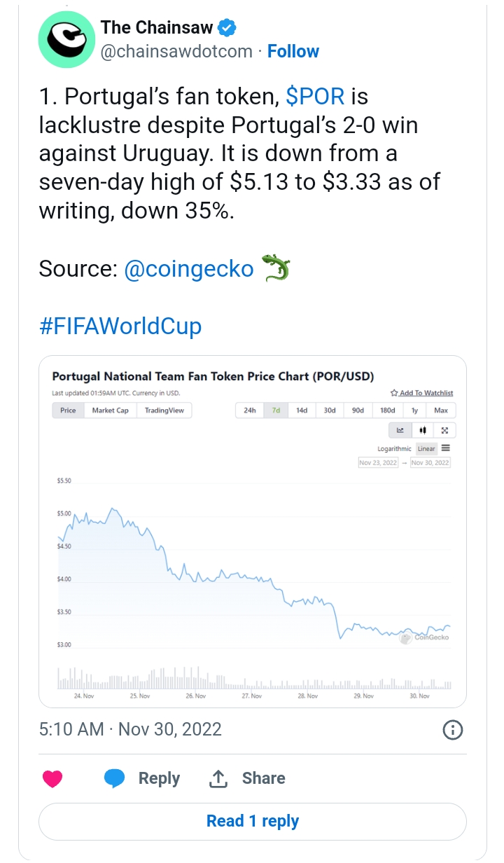Like the tweet with the heart icon

pyautogui.click(x=52, y=778)
